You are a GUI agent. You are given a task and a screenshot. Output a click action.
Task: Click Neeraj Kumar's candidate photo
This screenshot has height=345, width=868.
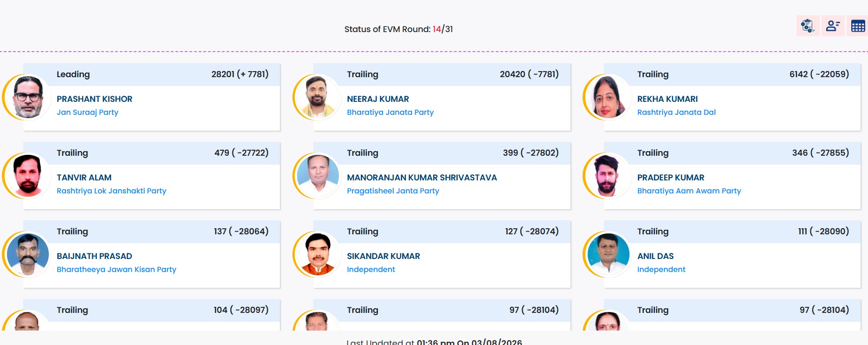point(318,97)
